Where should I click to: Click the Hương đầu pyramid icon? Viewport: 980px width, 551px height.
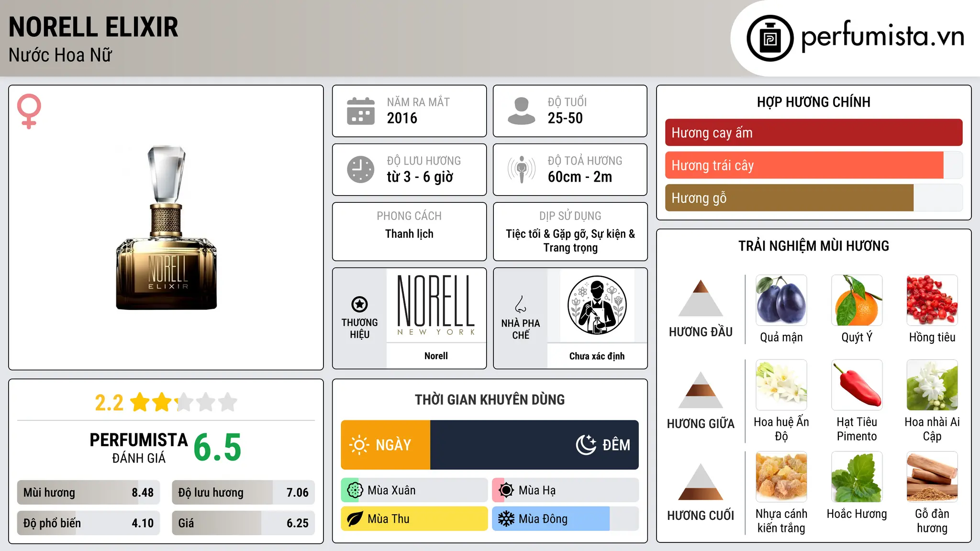[701, 298]
